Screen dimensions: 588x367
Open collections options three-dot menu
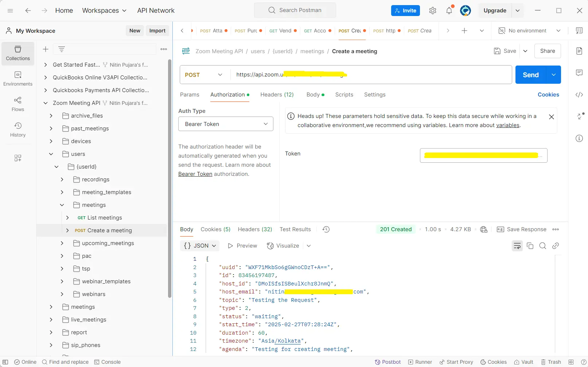[x=164, y=49]
